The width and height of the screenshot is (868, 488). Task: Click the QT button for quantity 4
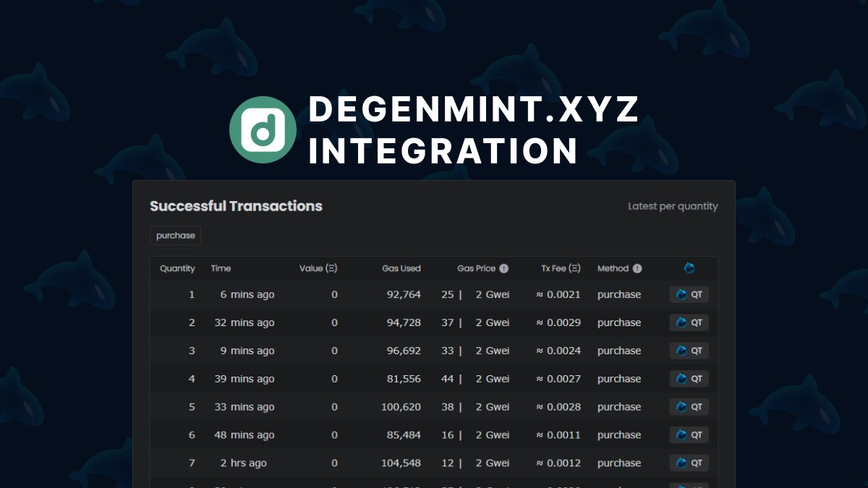point(689,379)
